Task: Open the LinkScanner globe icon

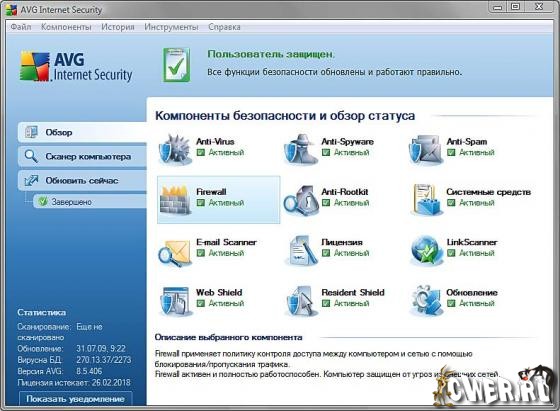Action: pyautogui.click(x=425, y=250)
